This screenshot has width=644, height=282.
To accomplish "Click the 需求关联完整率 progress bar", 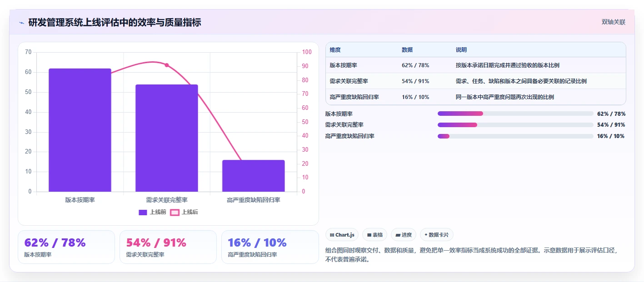I will click(x=515, y=125).
